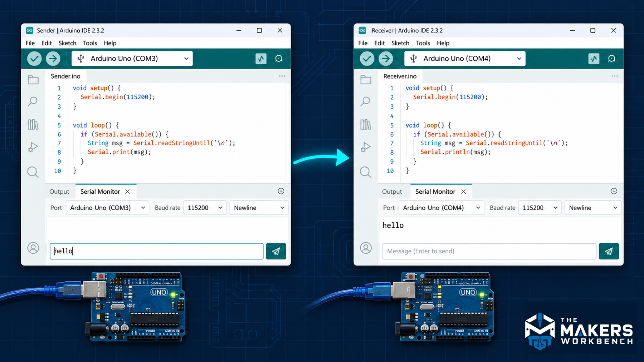Image resolution: width=644 pixels, height=362 pixels.
Task: Expand Arduino Uno (COM4) board selector in toolbar
Action: pyautogui.click(x=465, y=59)
